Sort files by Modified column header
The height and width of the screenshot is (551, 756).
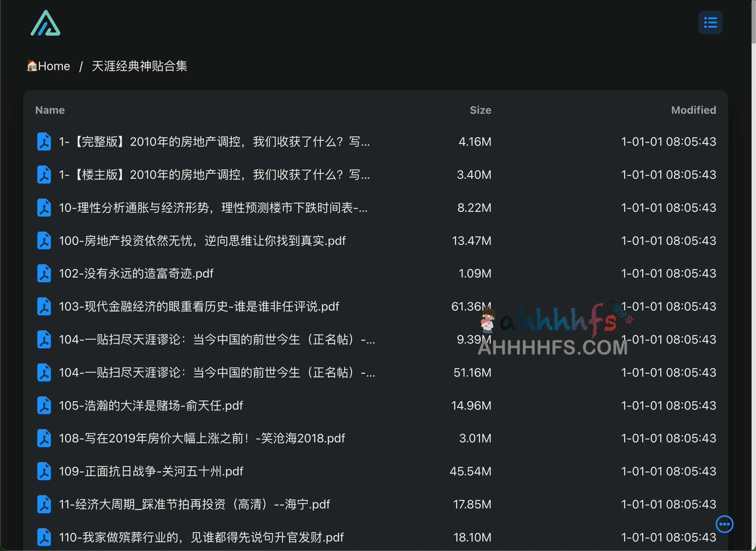pyautogui.click(x=693, y=110)
